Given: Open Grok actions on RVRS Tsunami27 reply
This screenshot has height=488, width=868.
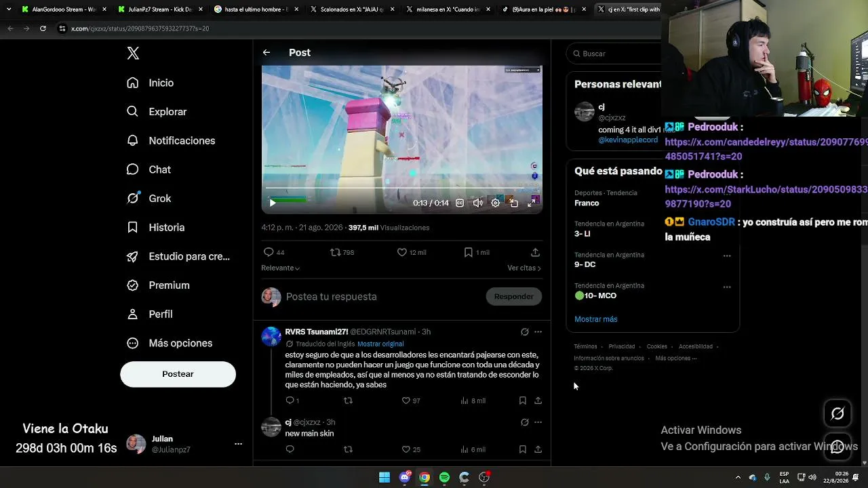Looking at the screenshot, I should click(524, 332).
